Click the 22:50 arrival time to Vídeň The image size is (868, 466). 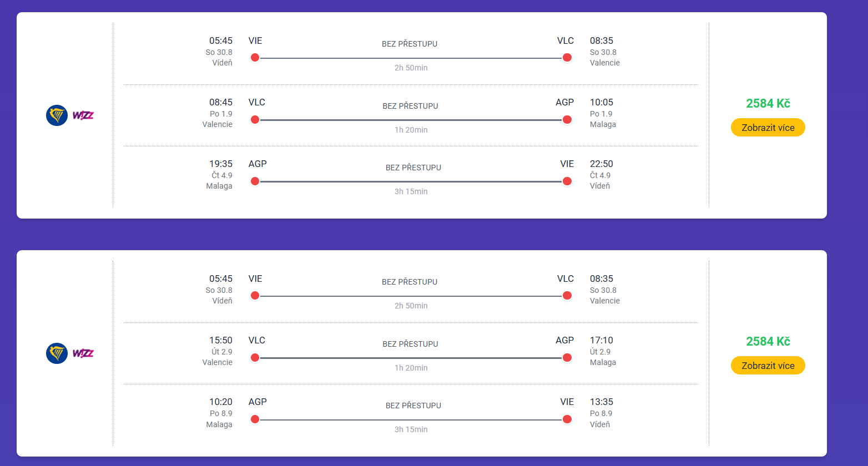(601, 164)
